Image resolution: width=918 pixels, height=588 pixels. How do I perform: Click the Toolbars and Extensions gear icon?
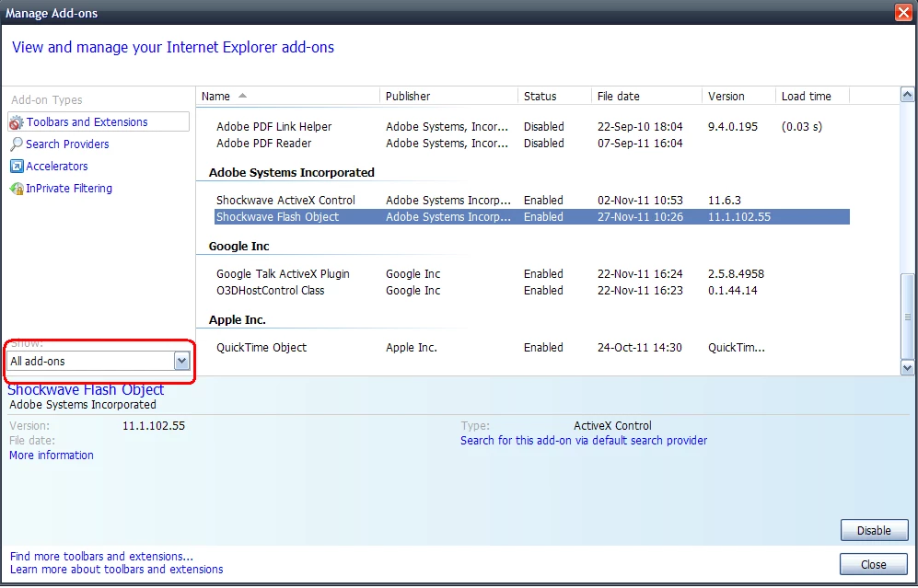point(17,122)
